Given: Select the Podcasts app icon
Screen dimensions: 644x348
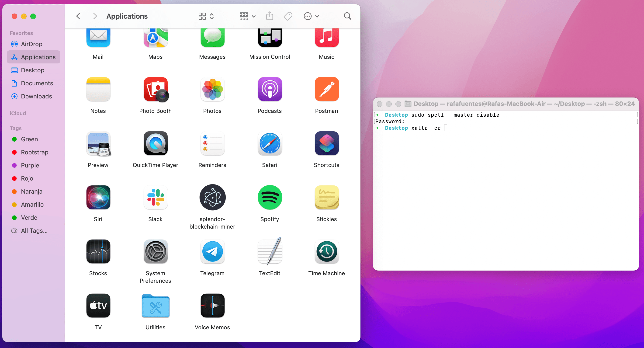Looking at the screenshot, I should point(270,89).
